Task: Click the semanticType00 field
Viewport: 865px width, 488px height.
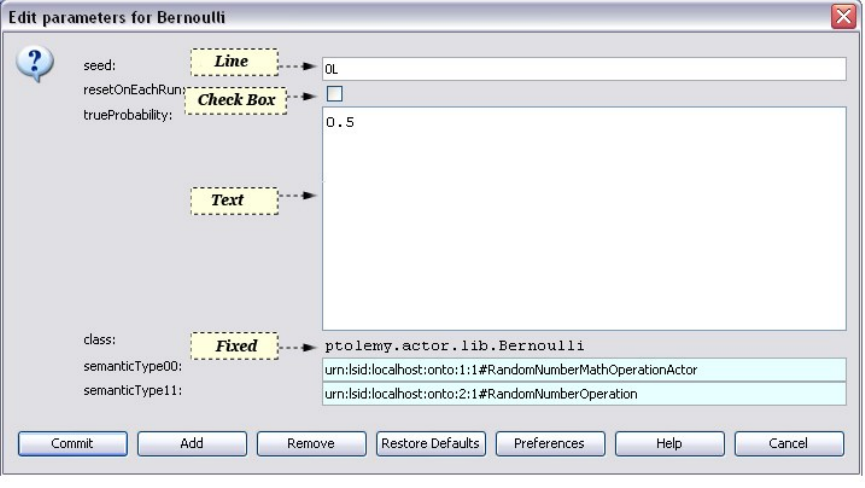Action: coord(584,370)
